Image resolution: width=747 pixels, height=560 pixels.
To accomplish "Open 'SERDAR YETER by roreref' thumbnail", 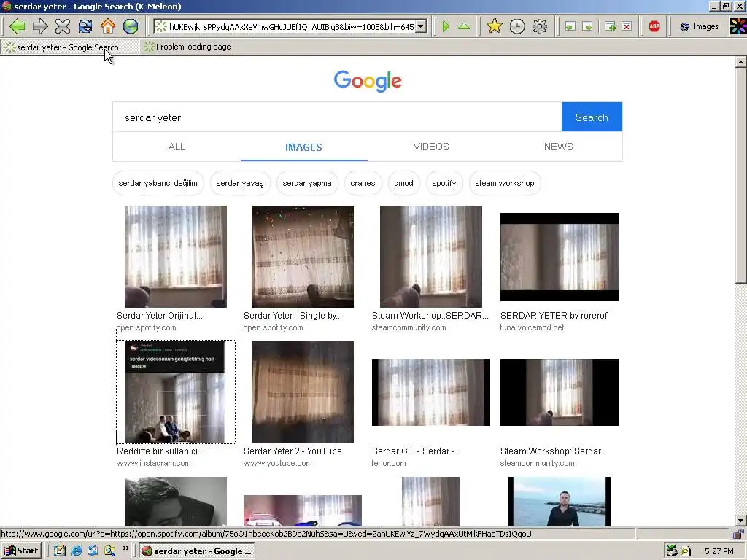I will pos(560,257).
